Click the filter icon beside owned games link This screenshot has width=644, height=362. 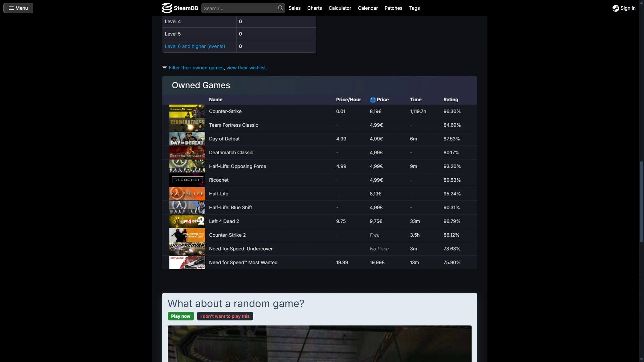(x=164, y=68)
